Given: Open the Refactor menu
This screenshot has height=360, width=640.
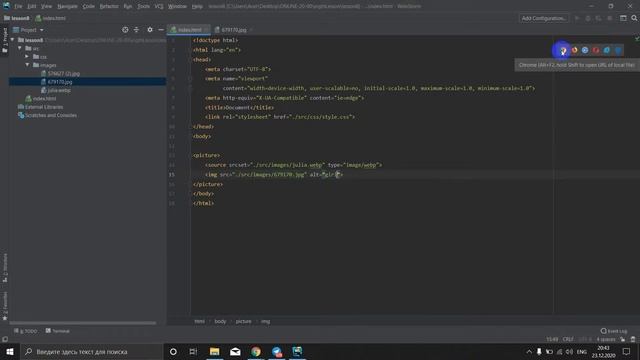Looking at the screenshot, I should pos(109,6).
